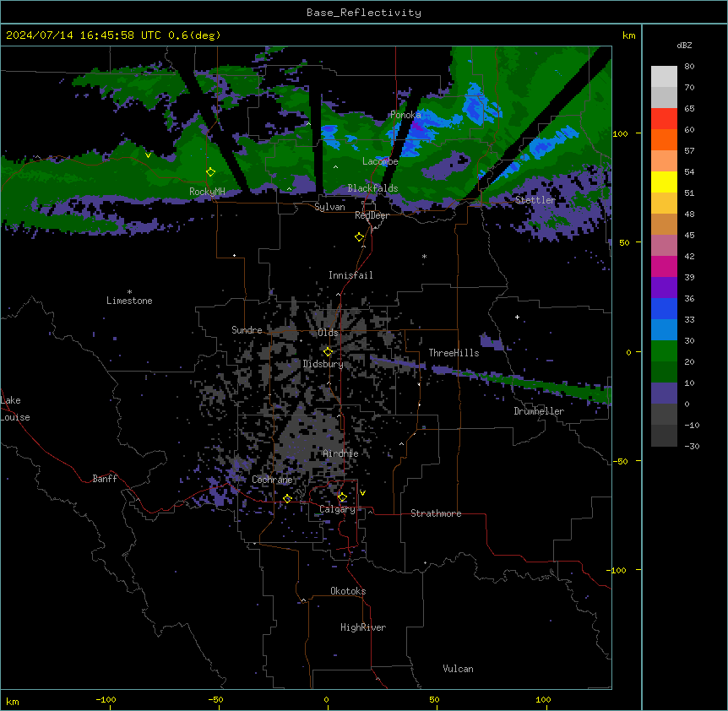Select the Innisfail label
Screen dimensions: 728x711
350,275
